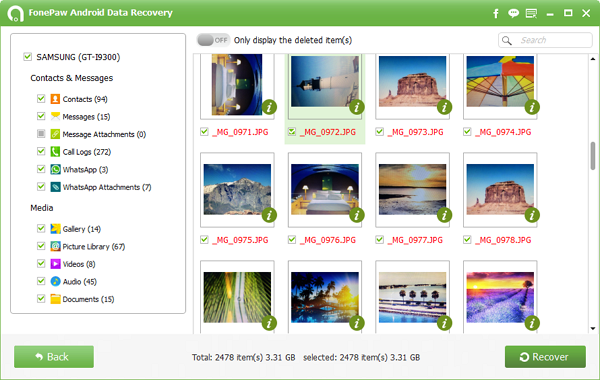Show info for _MG_0973.JPG
600x380 pixels.
pos(444,107)
